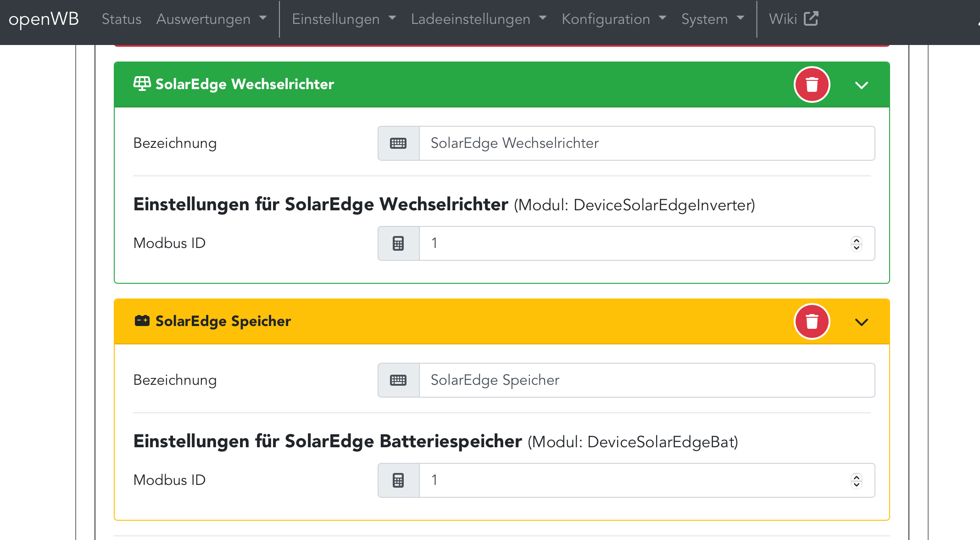Screen dimensions: 980x540
Task: Focus the SolarEdge Speicher Bezeichnung field
Action: [x=646, y=380]
